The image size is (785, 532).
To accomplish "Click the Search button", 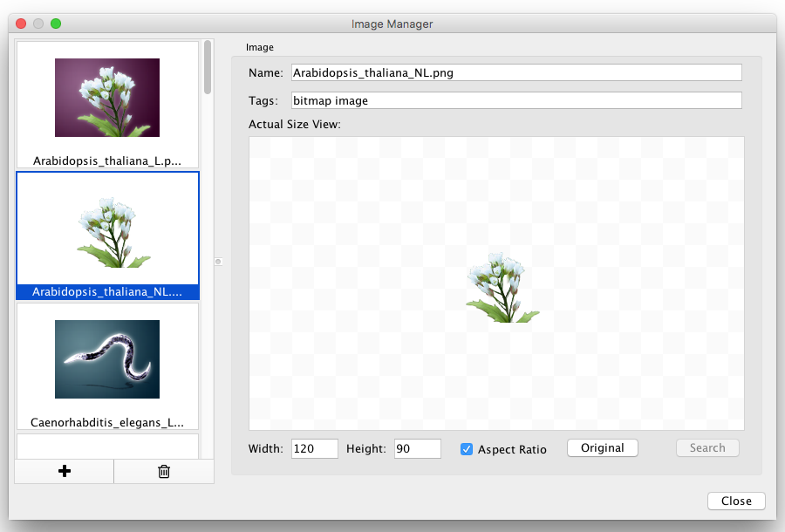I will click(x=707, y=448).
